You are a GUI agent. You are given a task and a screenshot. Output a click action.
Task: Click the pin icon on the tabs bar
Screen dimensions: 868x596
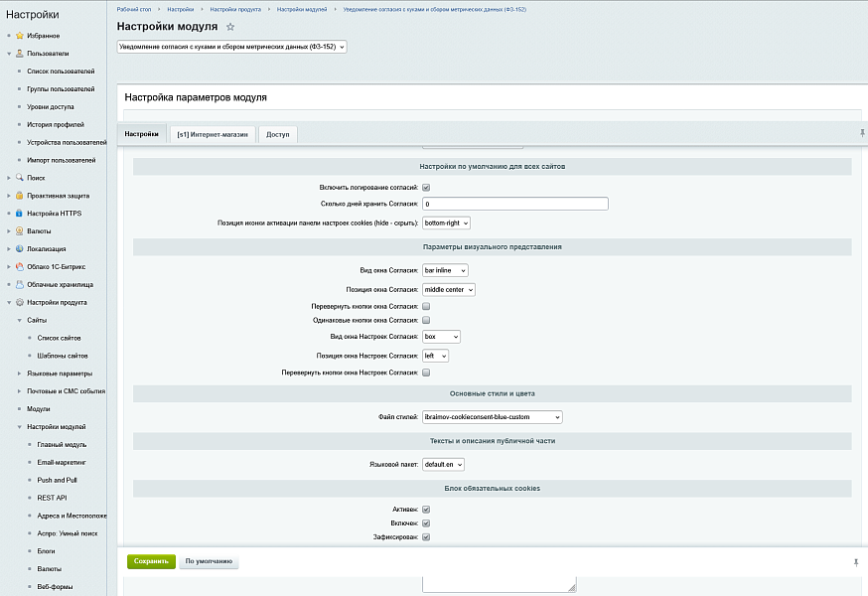pos(861,133)
